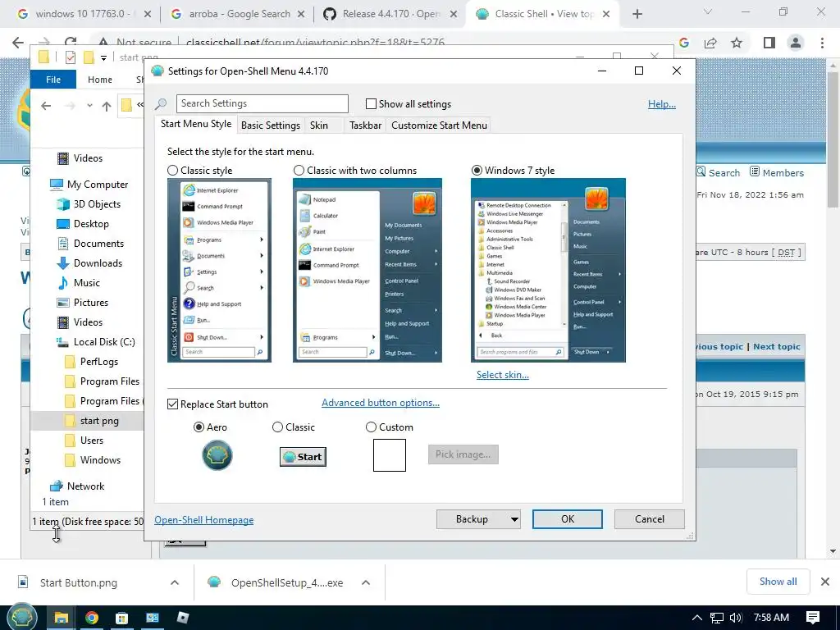Click the Aero shell button image
The image size is (840, 630).
click(217, 455)
